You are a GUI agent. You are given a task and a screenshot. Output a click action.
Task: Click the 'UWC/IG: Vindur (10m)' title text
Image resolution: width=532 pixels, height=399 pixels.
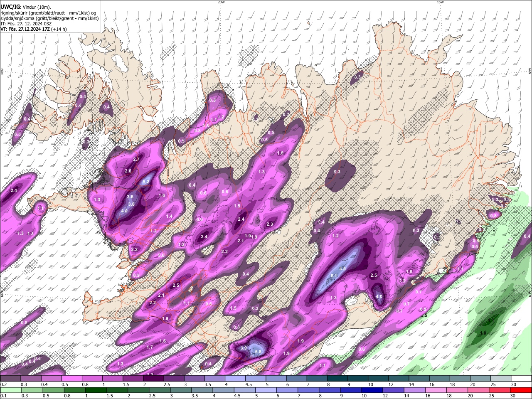pos(26,7)
